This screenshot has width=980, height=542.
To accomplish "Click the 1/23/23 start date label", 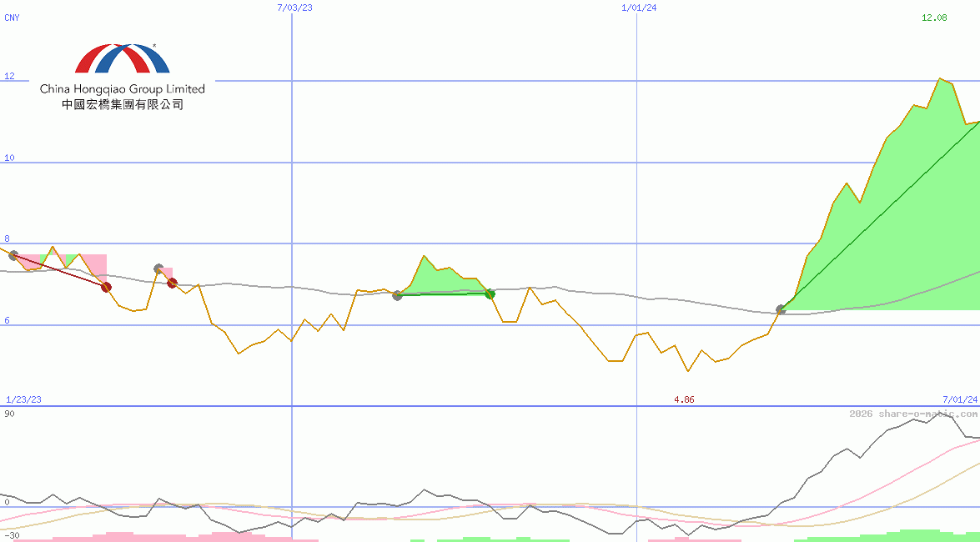I will [23, 399].
